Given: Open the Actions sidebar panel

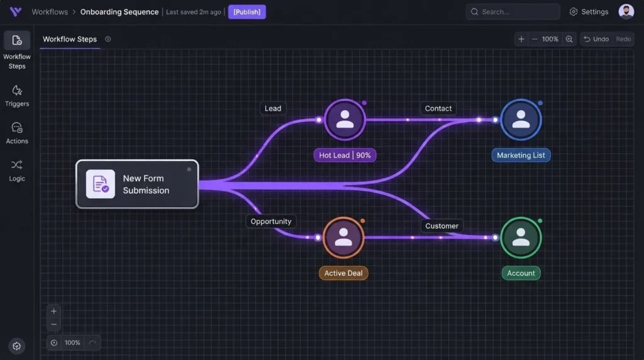Looking at the screenshot, I should click(x=17, y=133).
